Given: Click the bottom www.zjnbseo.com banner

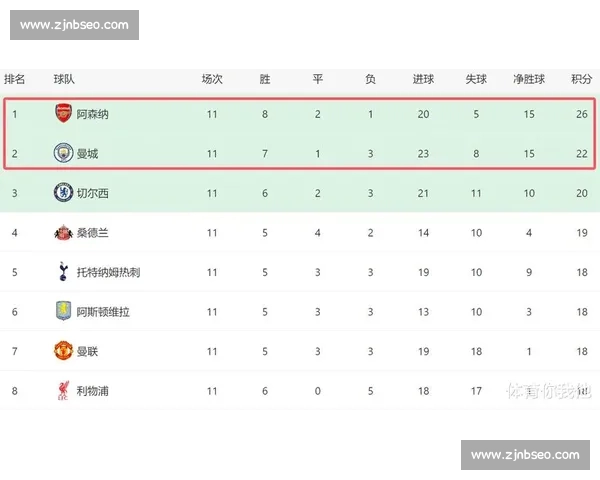Looking at the screenshot, I should point(525,455).
